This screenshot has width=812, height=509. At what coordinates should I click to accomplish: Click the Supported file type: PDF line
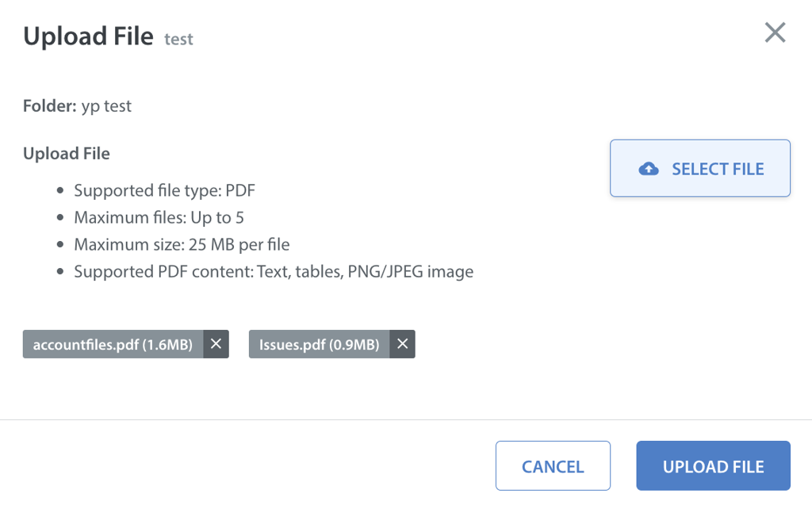point(164,190)
